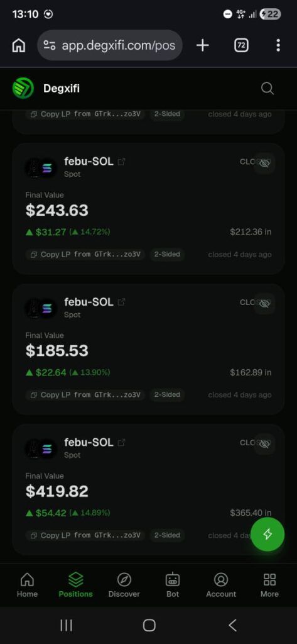Image resolution: width=297 pixels, height=644 pixels.
Task: Click Copy LP from GTrk...zo3V on $185.53 card
Action: tap(85, 395)
